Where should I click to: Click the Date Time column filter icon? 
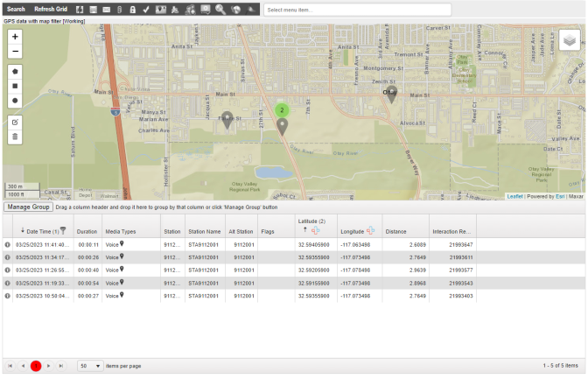[x=63, y=231]
